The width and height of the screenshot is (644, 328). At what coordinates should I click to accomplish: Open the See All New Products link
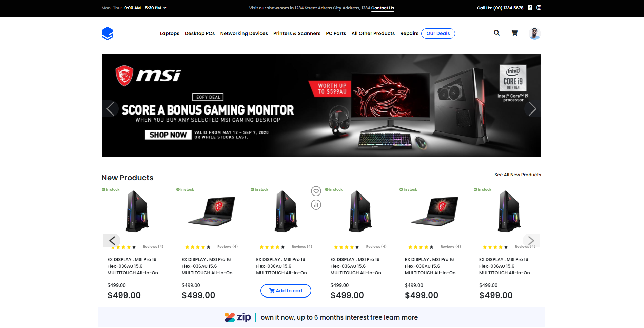click(518, 175)
